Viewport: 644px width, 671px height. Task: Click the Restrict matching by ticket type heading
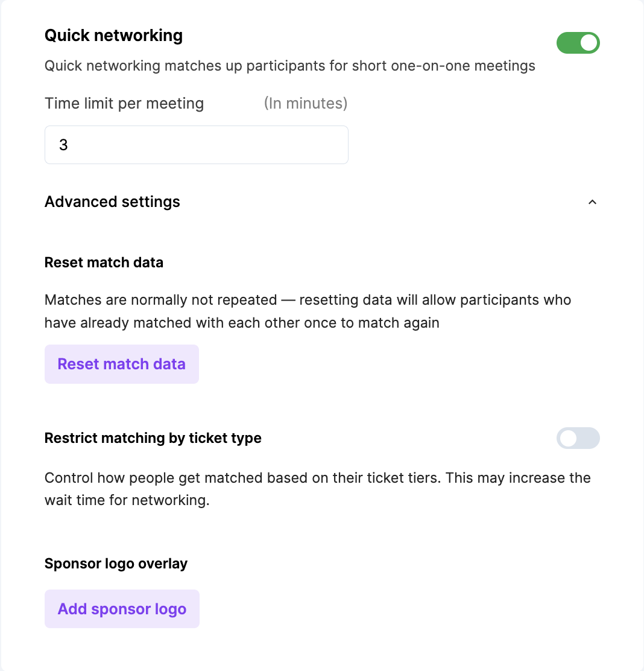tap(153, 438)
